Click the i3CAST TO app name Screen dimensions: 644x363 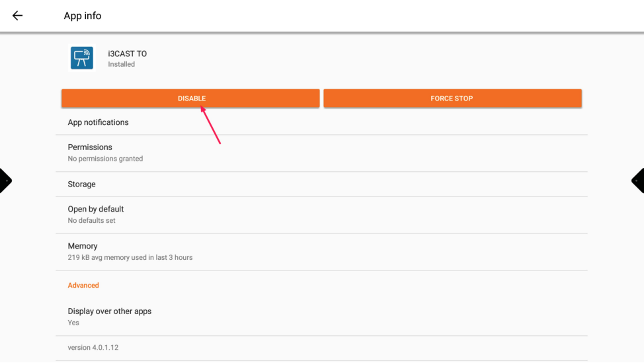(x=128, y=54)
